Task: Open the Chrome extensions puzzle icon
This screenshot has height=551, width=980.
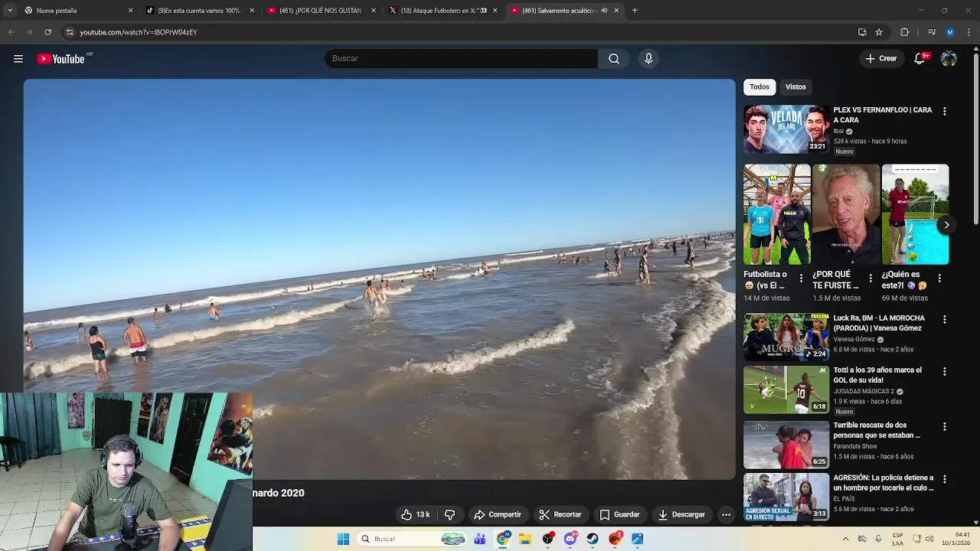Action: click(904, 32)
